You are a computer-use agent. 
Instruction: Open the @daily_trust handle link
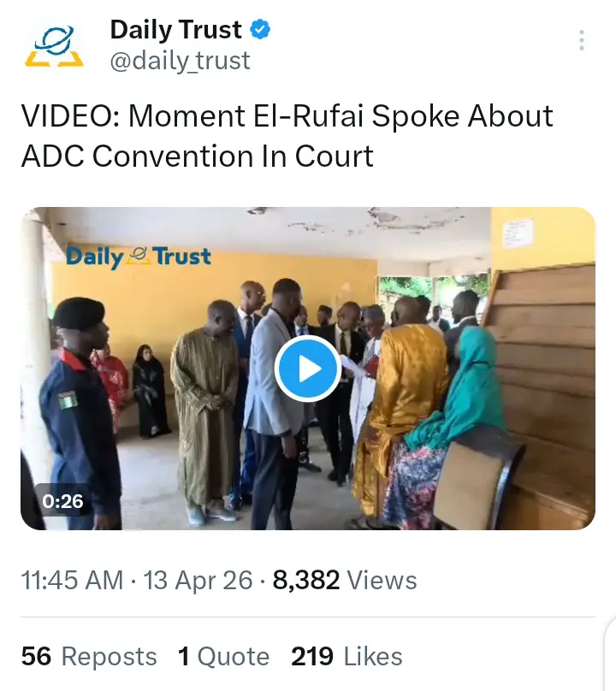[x=180, y=61]
